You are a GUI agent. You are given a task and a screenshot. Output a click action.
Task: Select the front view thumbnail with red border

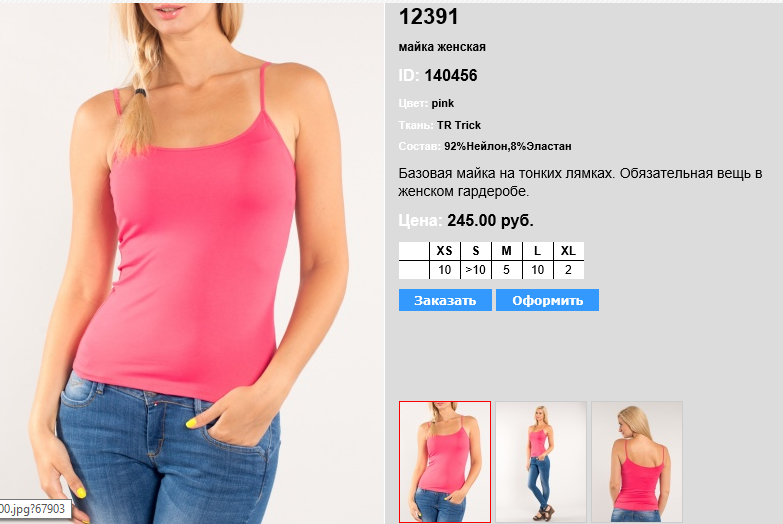pyautogui.click(x=445, y=462)
